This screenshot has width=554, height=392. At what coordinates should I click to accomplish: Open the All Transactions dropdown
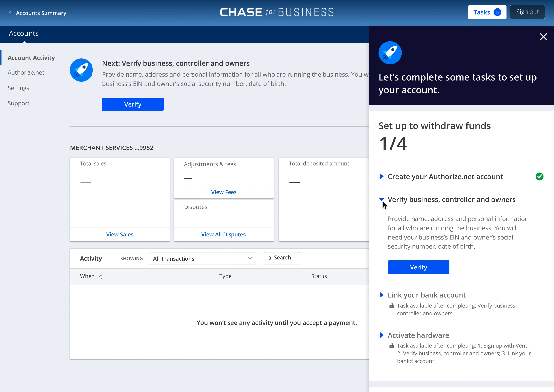coord(203,258)
